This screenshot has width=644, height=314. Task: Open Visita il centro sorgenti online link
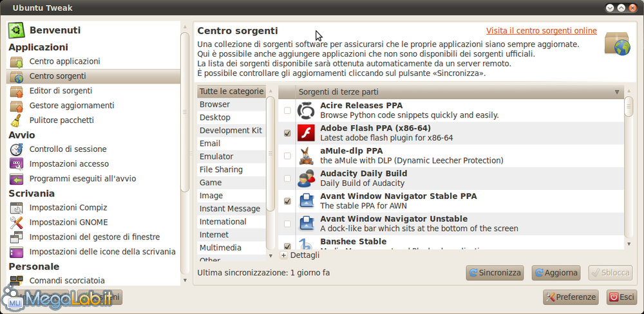(x=542, y=31)
